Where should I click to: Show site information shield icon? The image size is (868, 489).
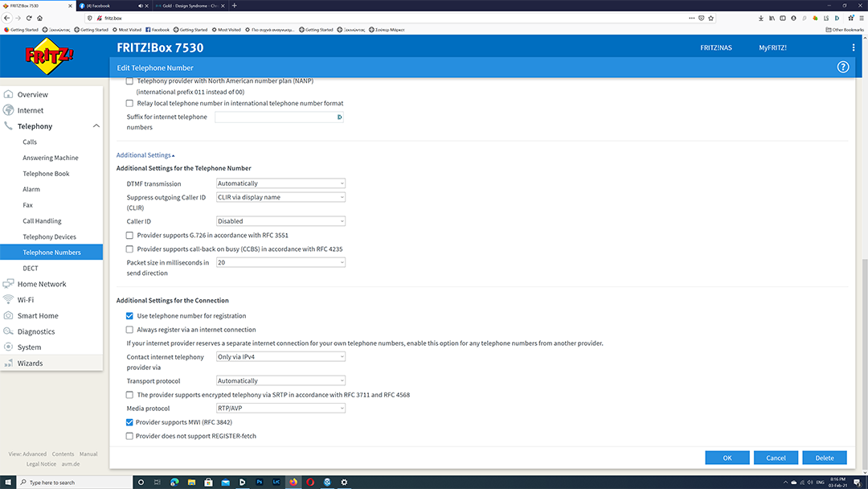pyautogui.click(x=90, y=18)
